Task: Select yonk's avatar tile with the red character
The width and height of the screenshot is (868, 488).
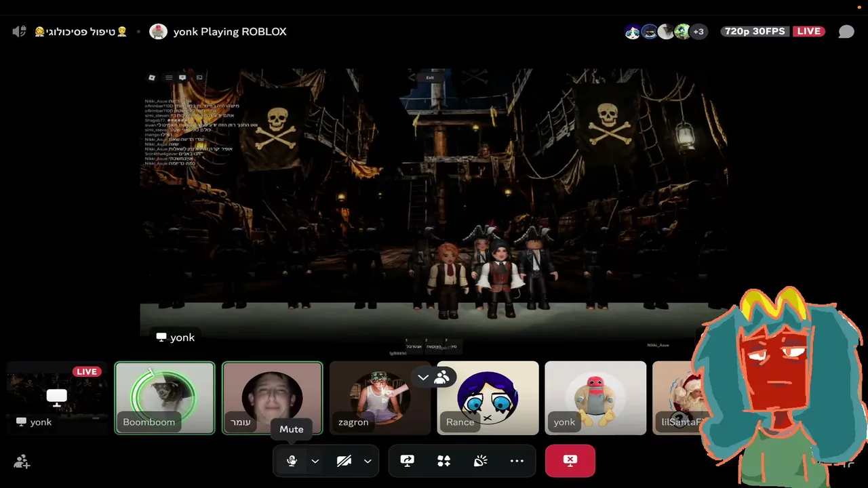Action: pos(595,398)
